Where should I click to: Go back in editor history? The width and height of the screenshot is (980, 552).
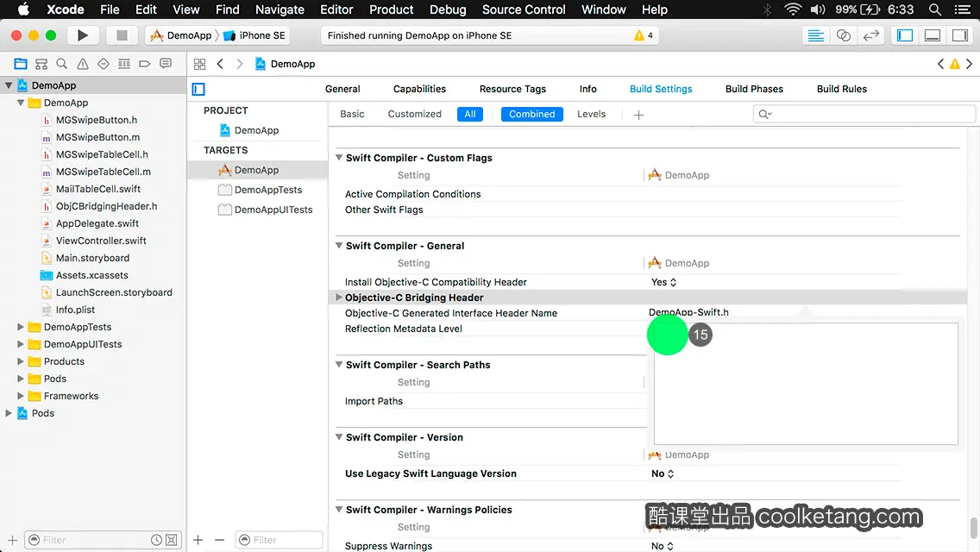(220, 64)
